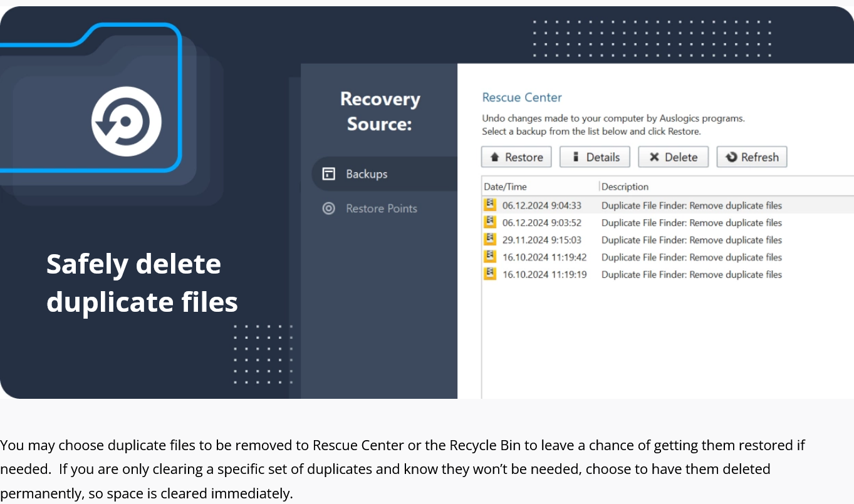Select the Restore upload icon
The image size is (854, 504).
[494, 157]
